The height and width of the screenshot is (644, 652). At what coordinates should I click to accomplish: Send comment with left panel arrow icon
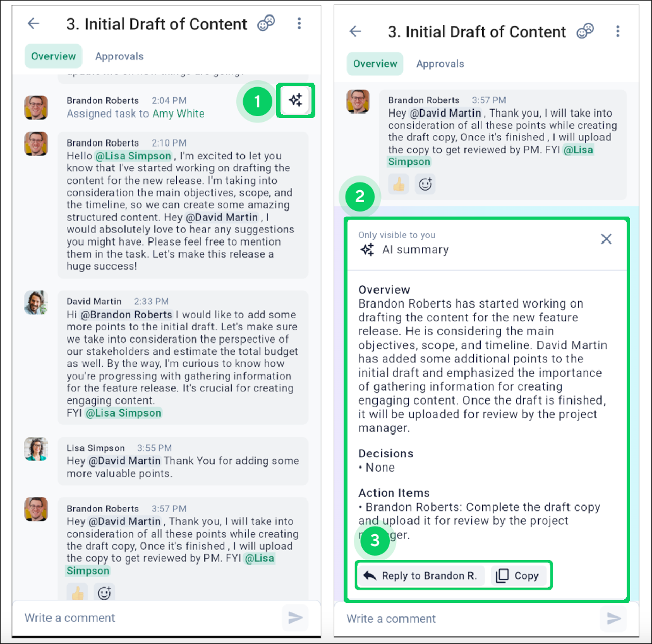[295, 617]
